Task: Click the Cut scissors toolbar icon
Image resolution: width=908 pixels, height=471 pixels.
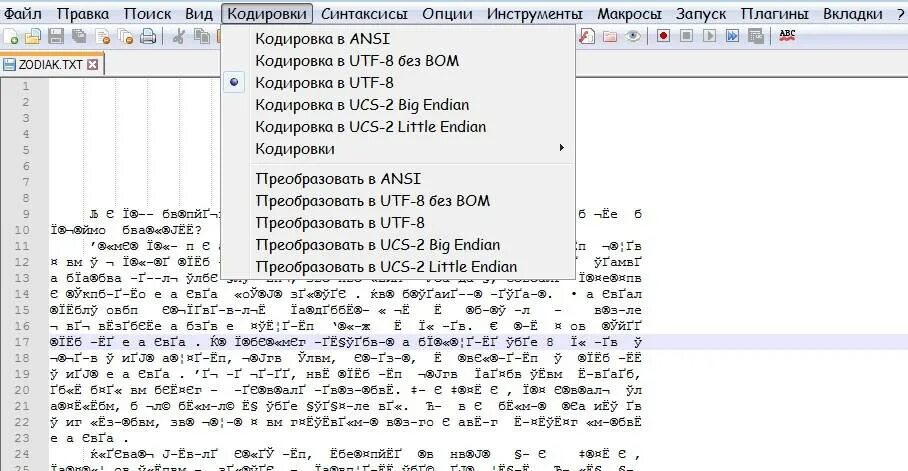Action: [179, 36]
